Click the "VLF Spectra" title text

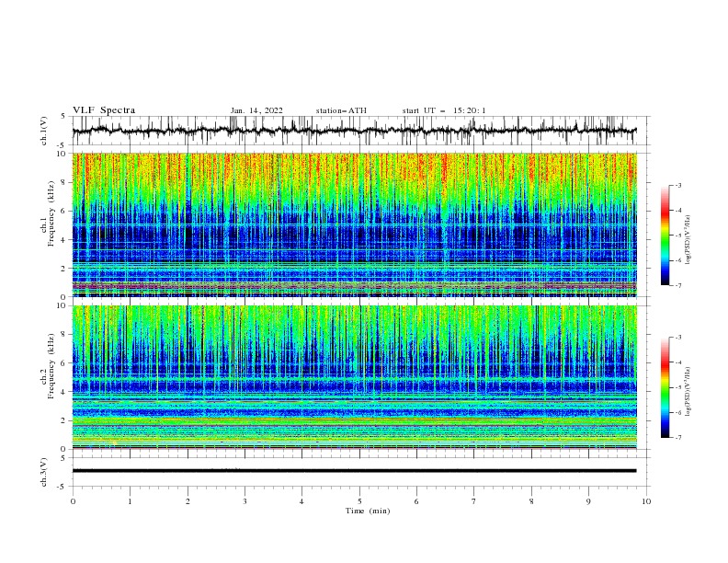click(104, 110)
